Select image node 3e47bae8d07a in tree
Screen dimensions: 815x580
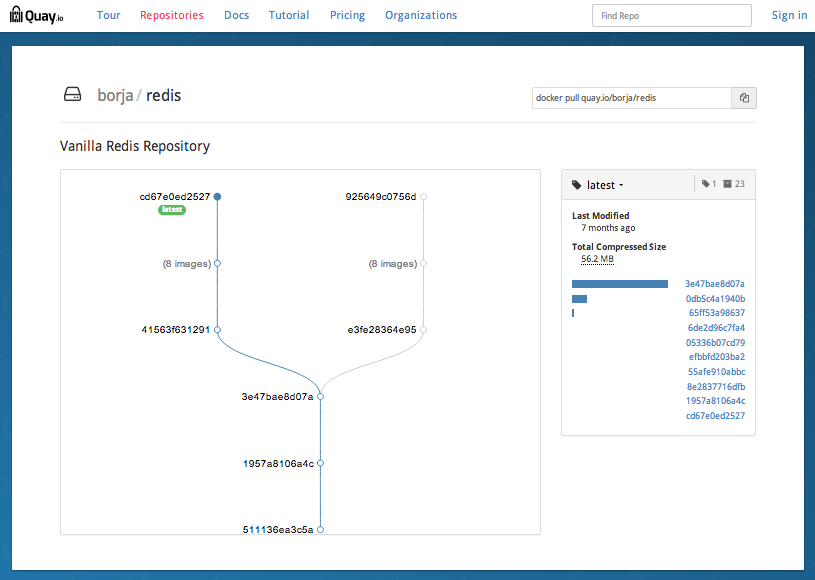click(320, 397)
